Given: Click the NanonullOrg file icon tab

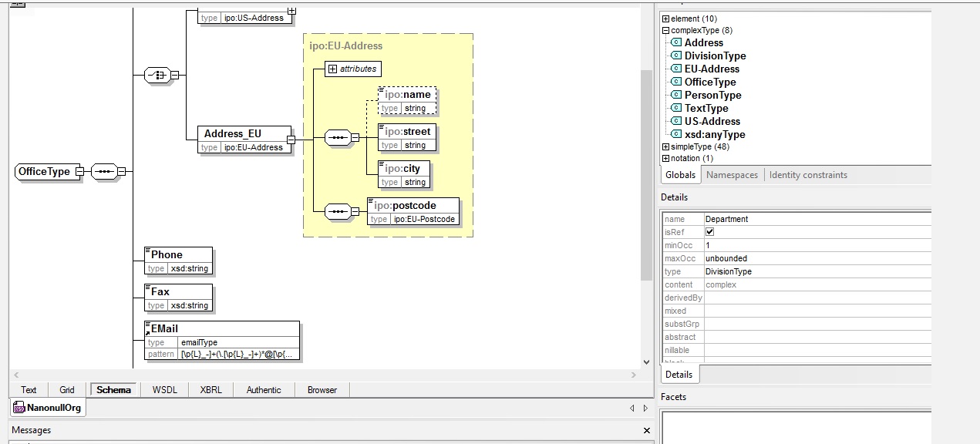Looking at the screenshot, I should [x=19, y=408].
